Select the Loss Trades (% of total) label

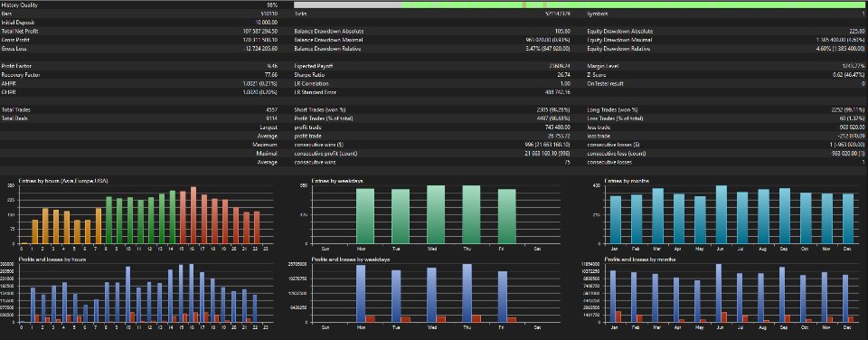point(615,118)
